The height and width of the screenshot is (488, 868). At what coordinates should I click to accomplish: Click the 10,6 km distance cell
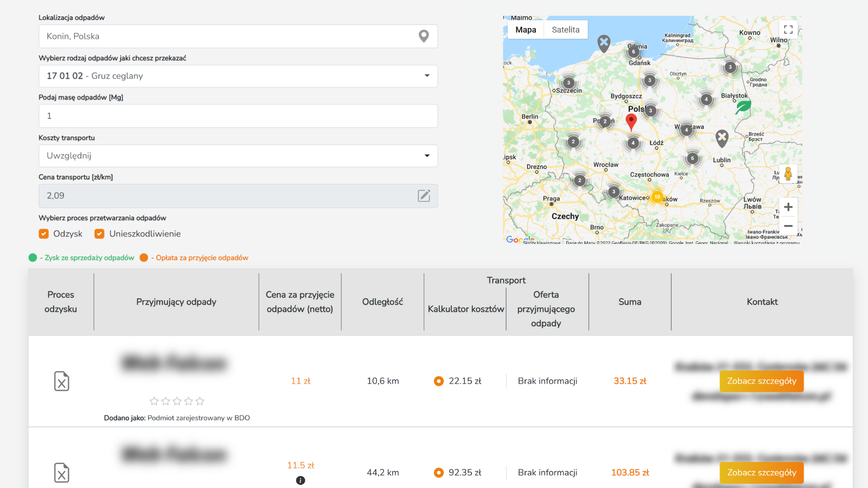[x=383, y=381]
